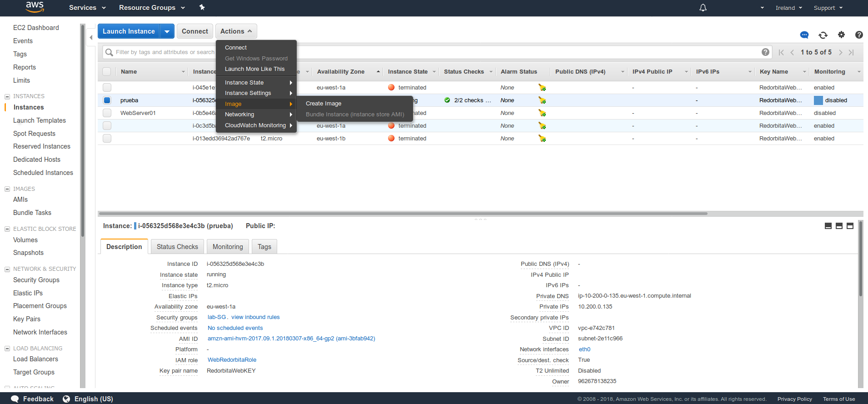This screenshot has height=404, width=868.
Task: Open the settings gear icon
Action: click(841, 35)
